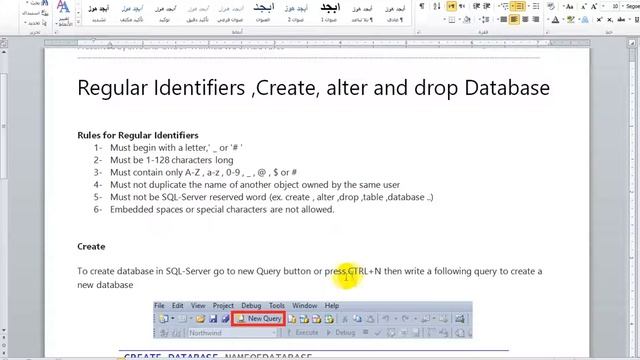This screenshot has width=640, height=360.
Task: Apply justify alignment
Action: click(504, 19)
